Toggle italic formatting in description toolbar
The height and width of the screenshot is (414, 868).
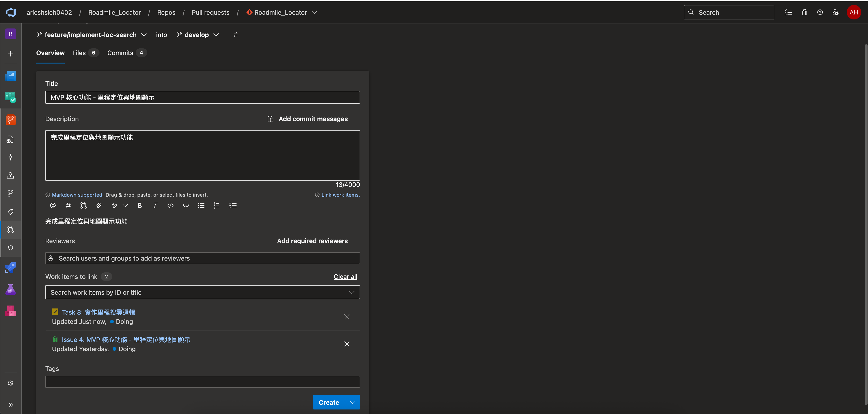click(x=155, y=205)
